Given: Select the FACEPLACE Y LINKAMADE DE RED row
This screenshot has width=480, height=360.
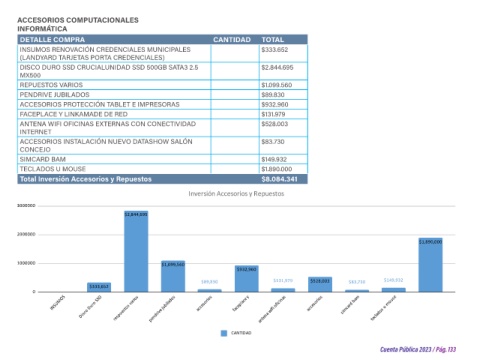Looking at the screenshot, I should 163,114.
